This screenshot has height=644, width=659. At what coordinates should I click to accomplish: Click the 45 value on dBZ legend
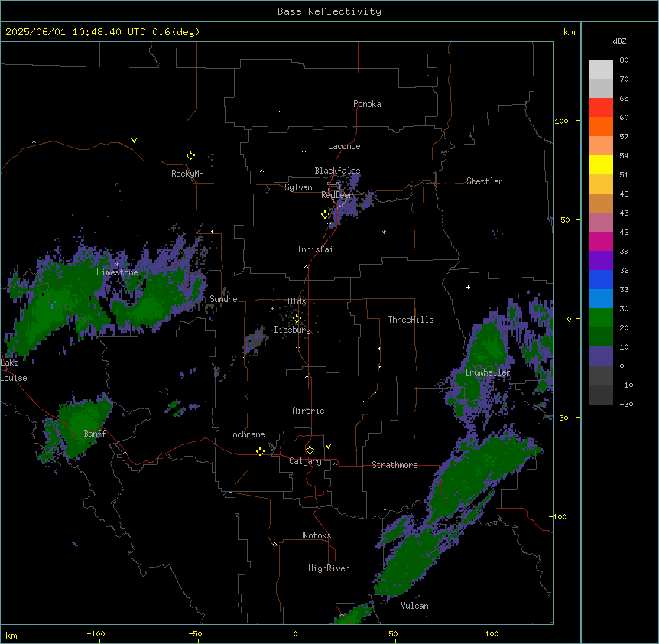[x=624, y=213]
